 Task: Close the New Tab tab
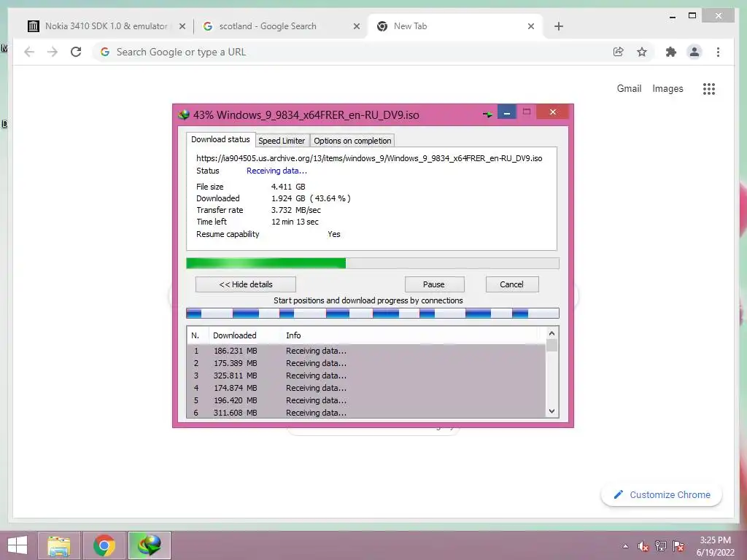pyautogui.click(x=531, y=26)
